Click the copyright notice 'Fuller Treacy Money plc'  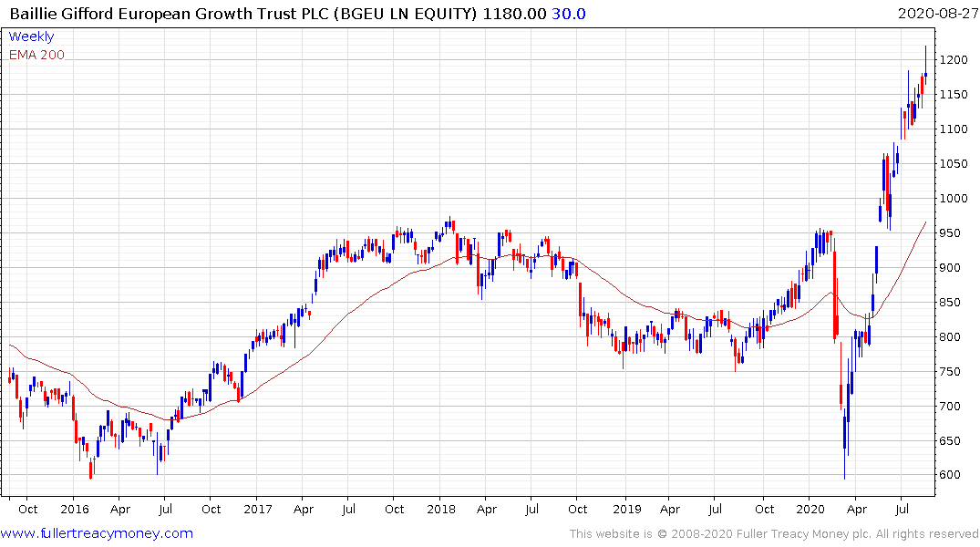804,534
